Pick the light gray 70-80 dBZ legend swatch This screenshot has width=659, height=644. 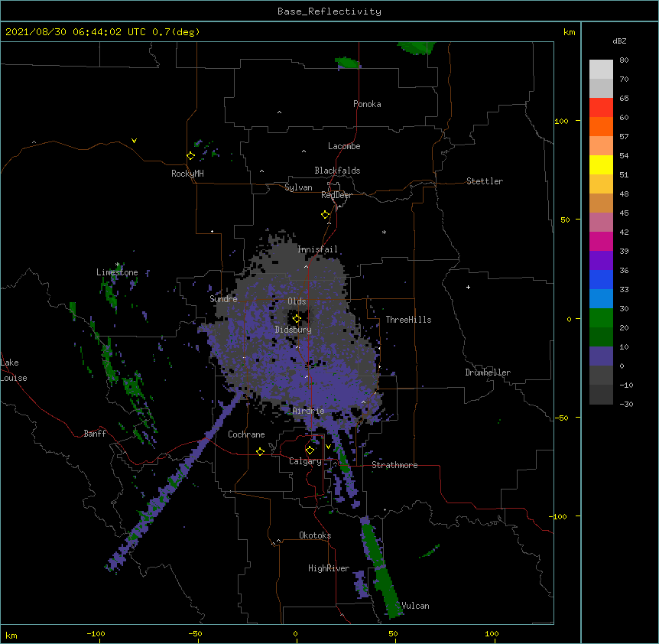601,70
